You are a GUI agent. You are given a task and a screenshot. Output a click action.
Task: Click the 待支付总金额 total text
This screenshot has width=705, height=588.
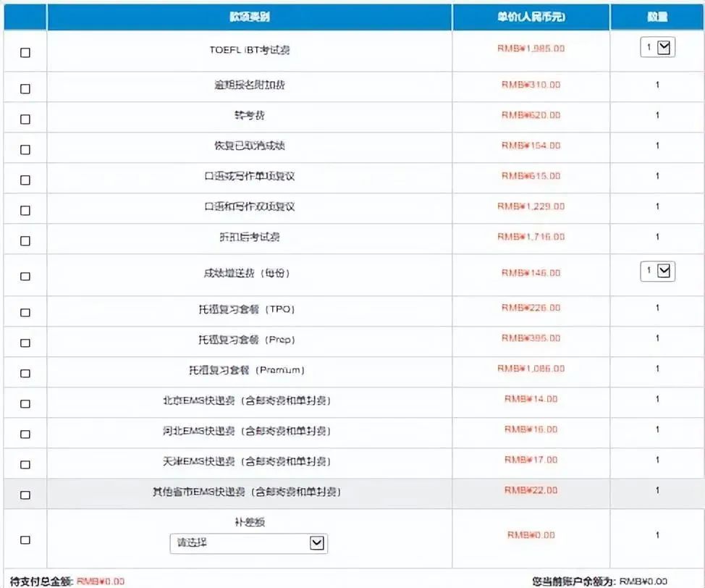[x=67, y=581]
